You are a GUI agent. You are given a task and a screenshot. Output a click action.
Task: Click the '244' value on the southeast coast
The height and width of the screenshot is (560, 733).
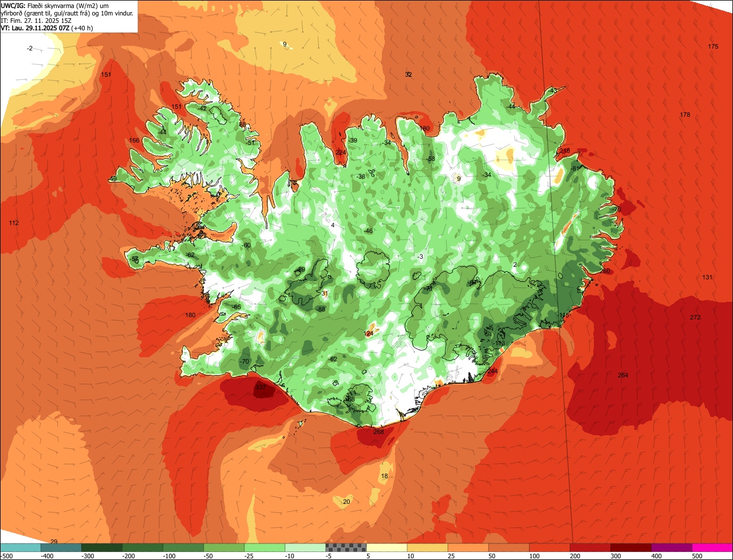[492, 371]
